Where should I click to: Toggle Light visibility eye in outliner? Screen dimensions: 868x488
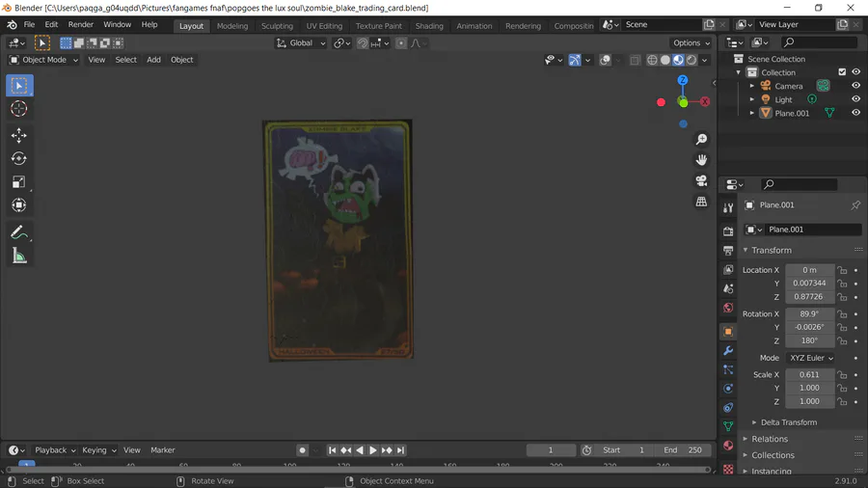(x=855, y=99)
